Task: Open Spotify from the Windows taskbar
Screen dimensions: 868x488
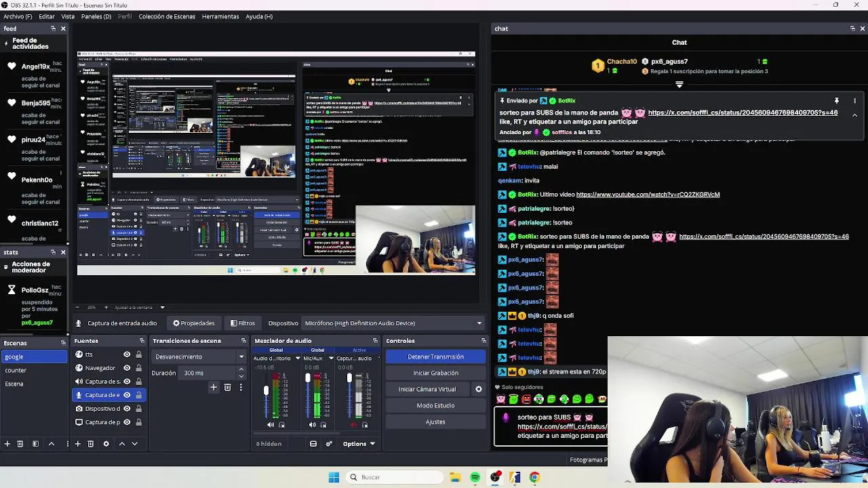Action: 475,477
